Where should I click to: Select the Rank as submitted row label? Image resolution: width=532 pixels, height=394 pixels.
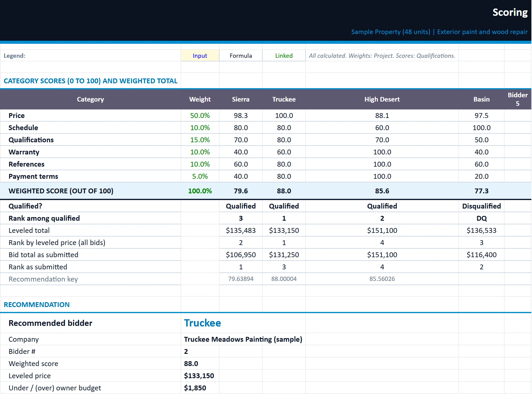(x=38, y=267)
